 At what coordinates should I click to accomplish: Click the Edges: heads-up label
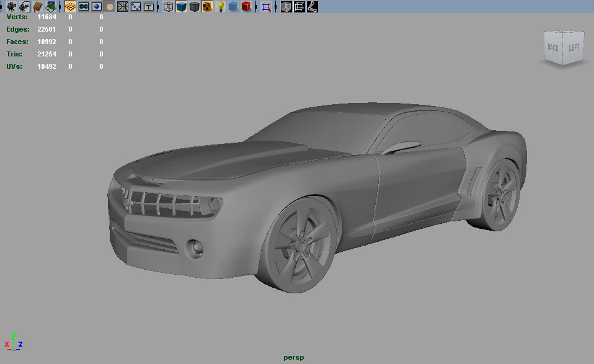coord(18,29)
